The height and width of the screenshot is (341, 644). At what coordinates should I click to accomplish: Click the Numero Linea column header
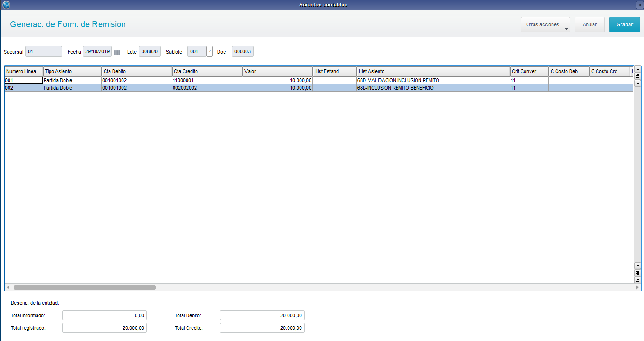24,71
